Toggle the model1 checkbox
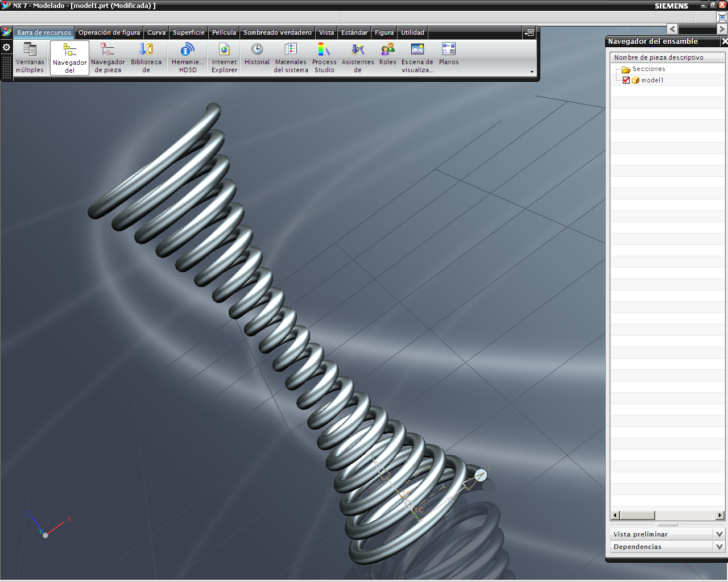This screenshot has height=582, width=728. coord(626,80)
